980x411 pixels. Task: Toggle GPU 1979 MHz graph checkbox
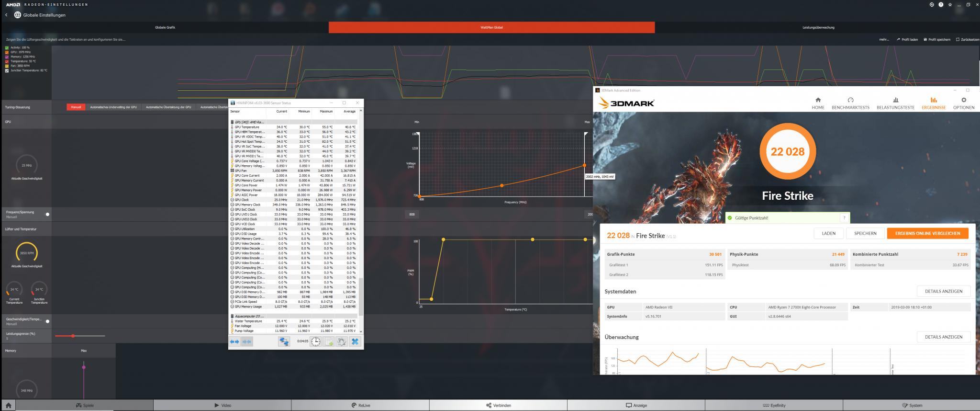7,52
